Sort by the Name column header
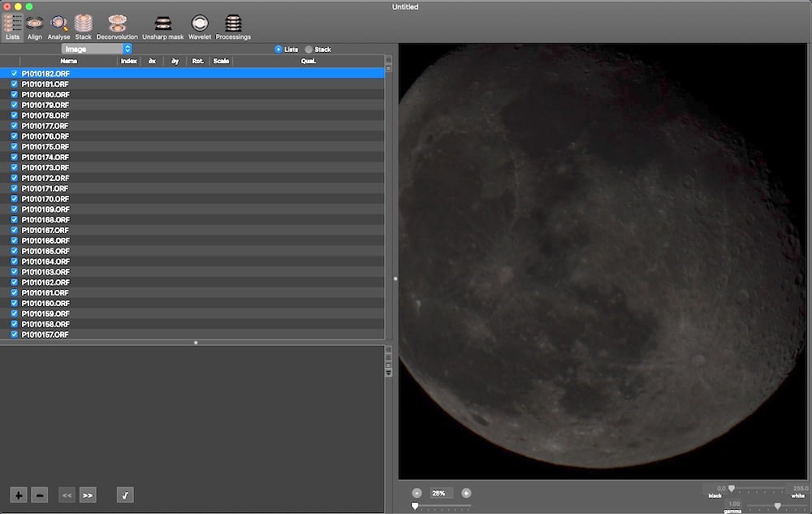Image resolution: width=812 pixels, height=514 pixels. (x=68, y=61)
